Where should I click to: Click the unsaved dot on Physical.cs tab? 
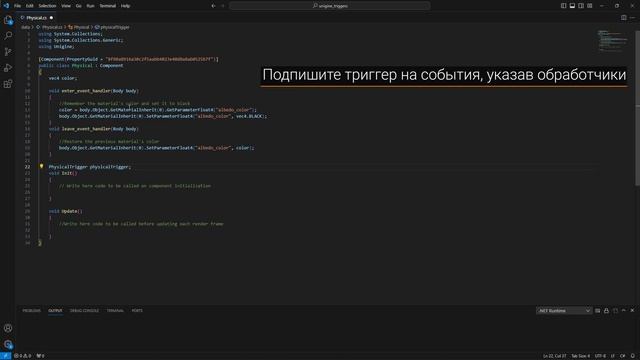pos(51,18)
